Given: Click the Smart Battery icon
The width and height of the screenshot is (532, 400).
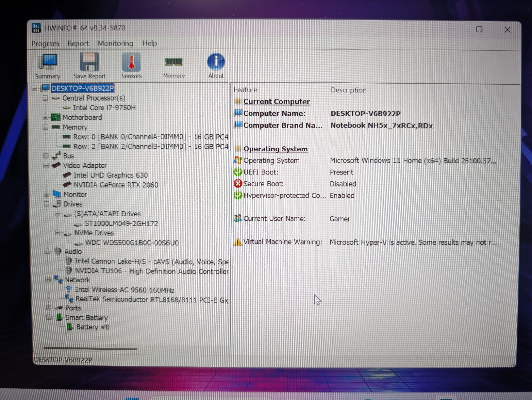Looking at the screenshot, I should click(x=59, y=317).
